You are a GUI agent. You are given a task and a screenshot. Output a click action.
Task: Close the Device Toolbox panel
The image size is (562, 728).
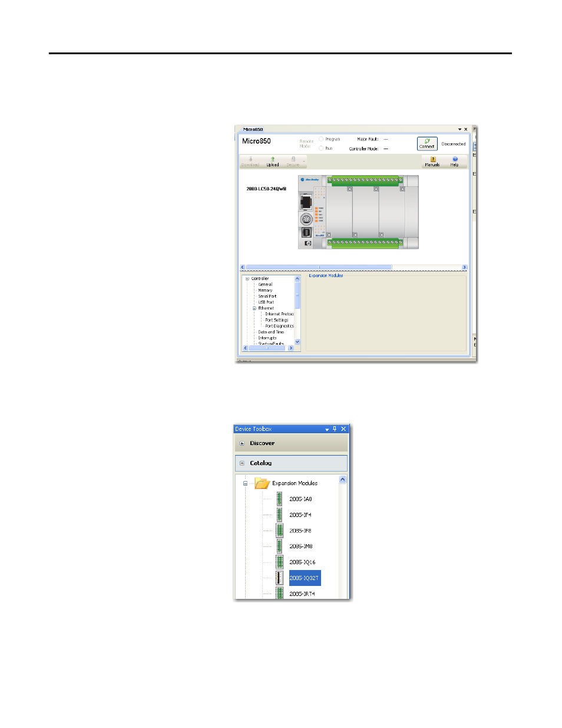[343, 429]
